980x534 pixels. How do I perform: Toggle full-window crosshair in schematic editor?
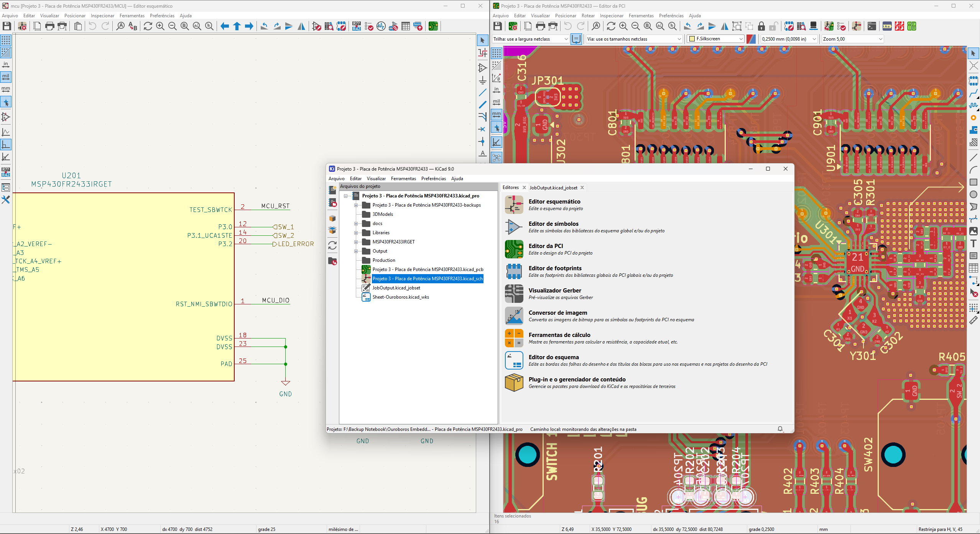click(x=6, y=102)
